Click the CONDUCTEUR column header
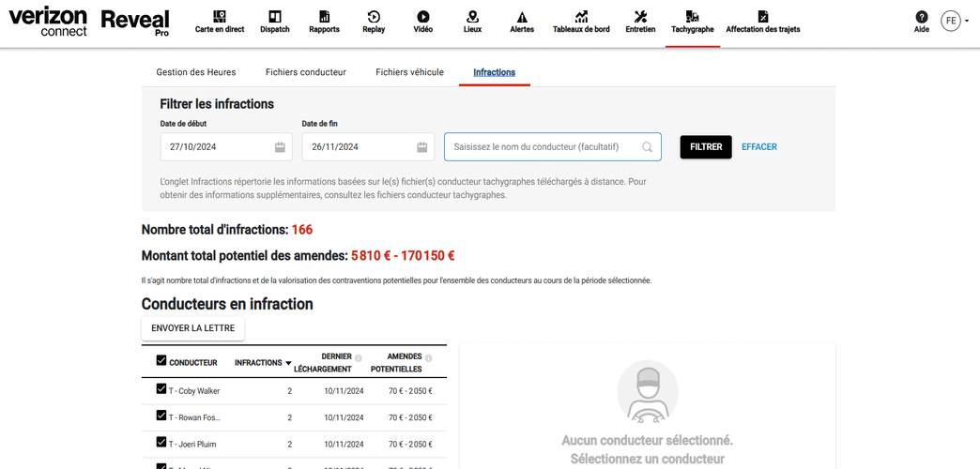Image resolution: width=980 pixels, height=469 pixels. click(x=193, y=363)
